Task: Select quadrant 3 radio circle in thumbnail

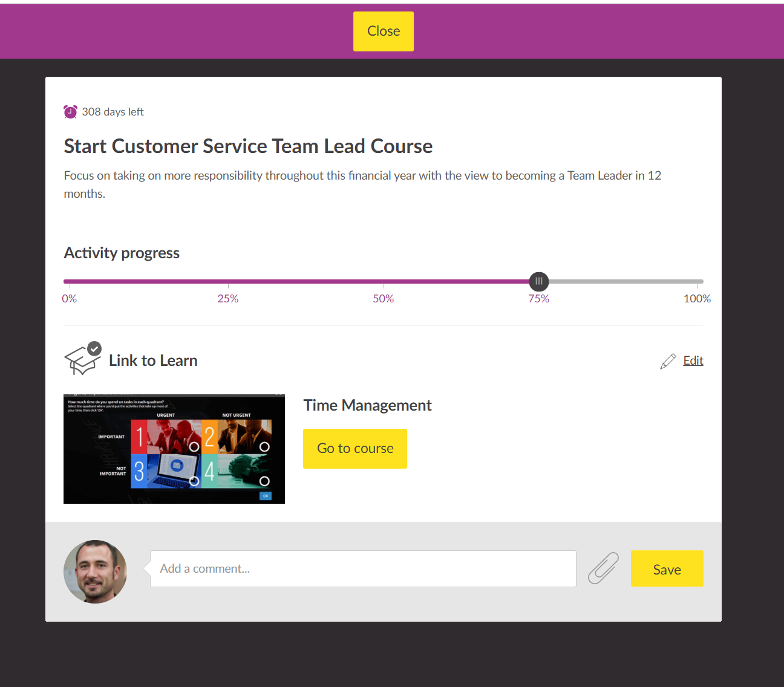Action: coord(194,481)
